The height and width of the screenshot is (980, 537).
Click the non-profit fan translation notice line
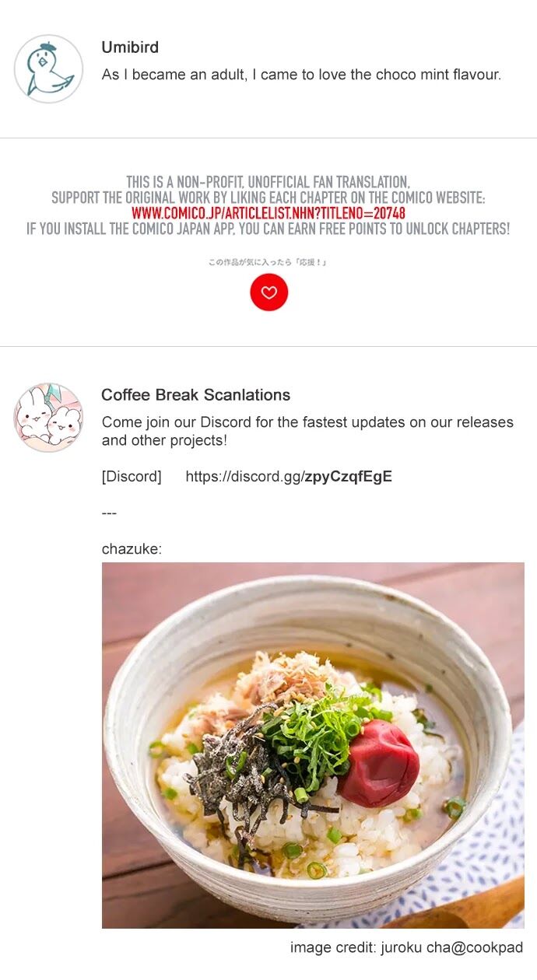click(268, 183)
